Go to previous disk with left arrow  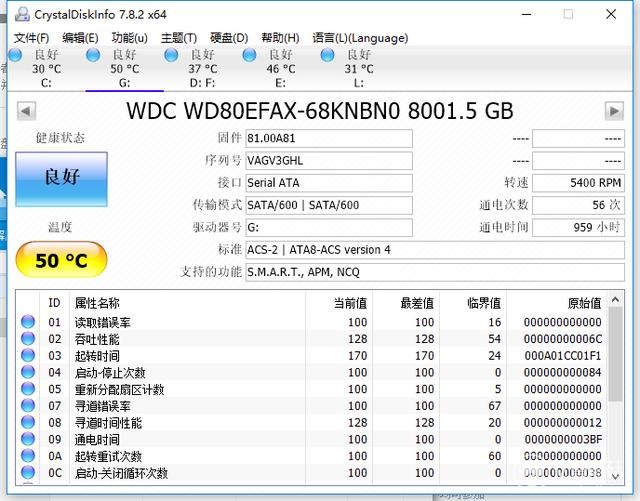(x=27, y=111)
